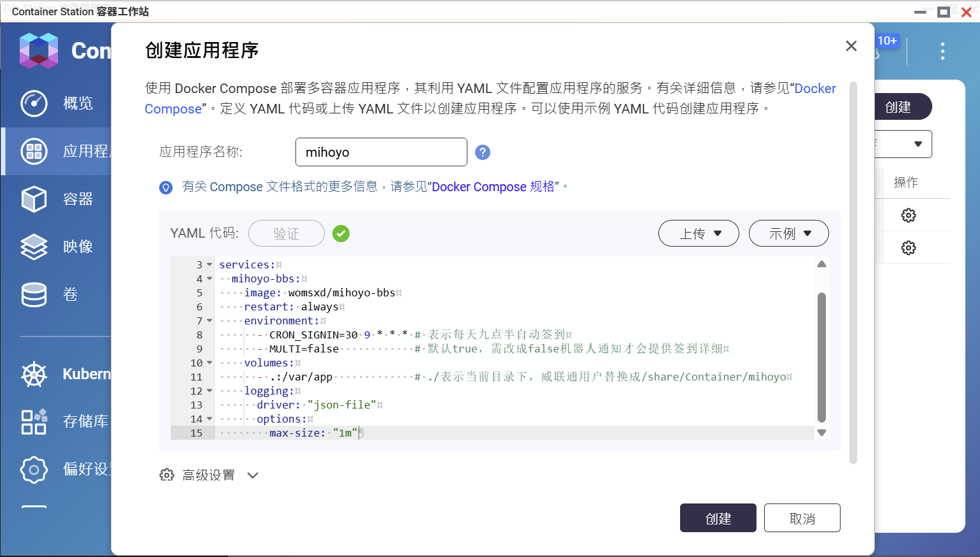The width and height of the screenshot is (980, 557).
Task: Open the filter dropdown in background window
Action: (x=904, y=144)
